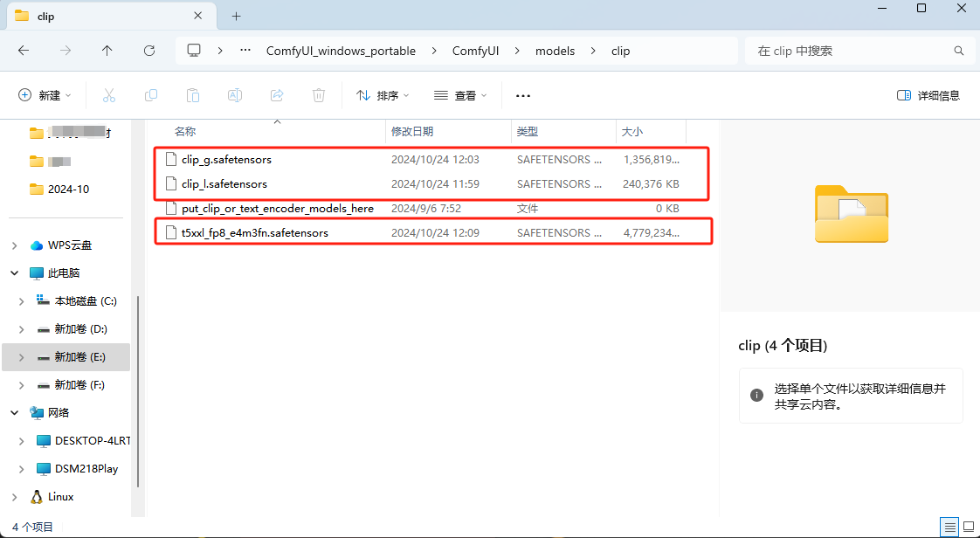Open the DESKTOP-4LRT network computer
This screenshot has width=980, height=538.
93,440
